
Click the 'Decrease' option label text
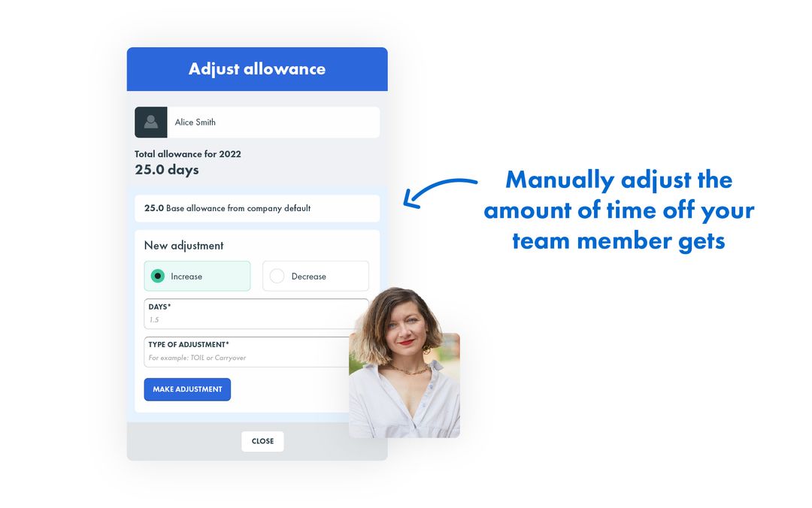click(308, 277)
